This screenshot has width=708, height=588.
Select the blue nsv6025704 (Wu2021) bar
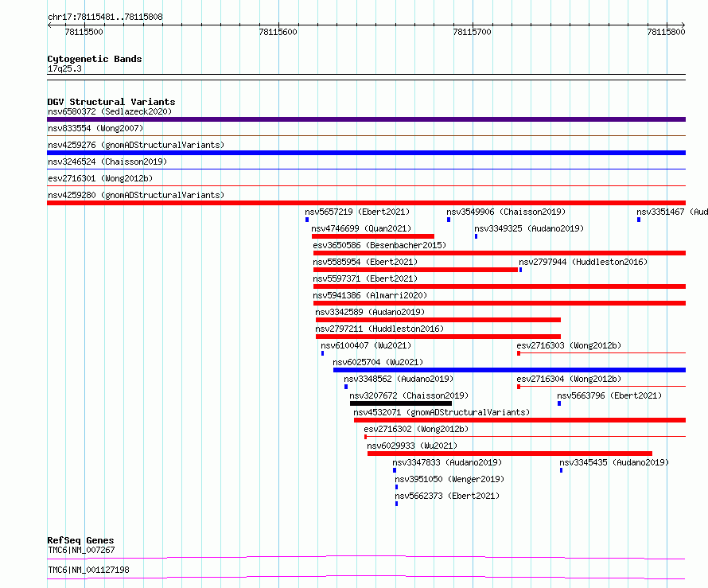tap(509, 370)
